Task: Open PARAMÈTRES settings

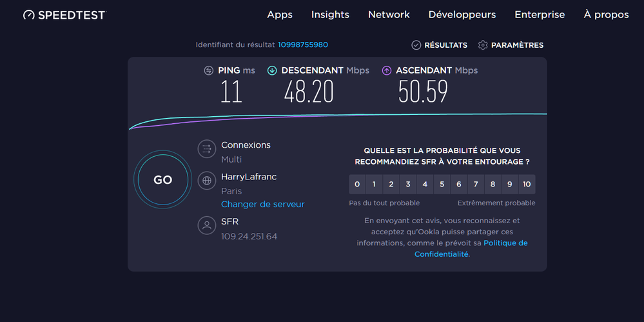Action: point(517,45)
